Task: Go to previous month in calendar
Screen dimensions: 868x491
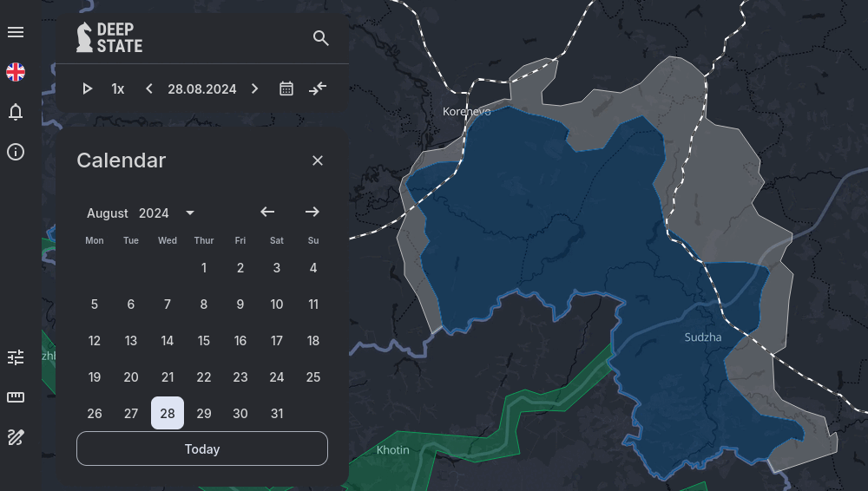Action: pyautogui.click(x=267, y=212)
